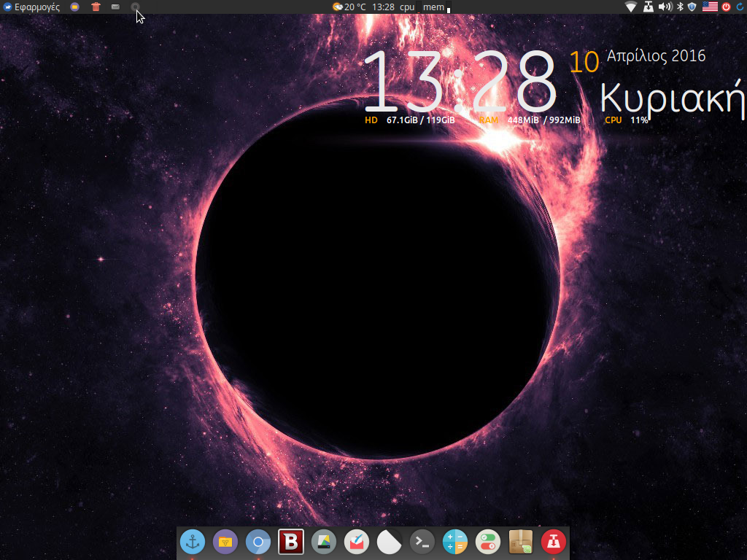Open the trash can in top panel

(96, 7)
